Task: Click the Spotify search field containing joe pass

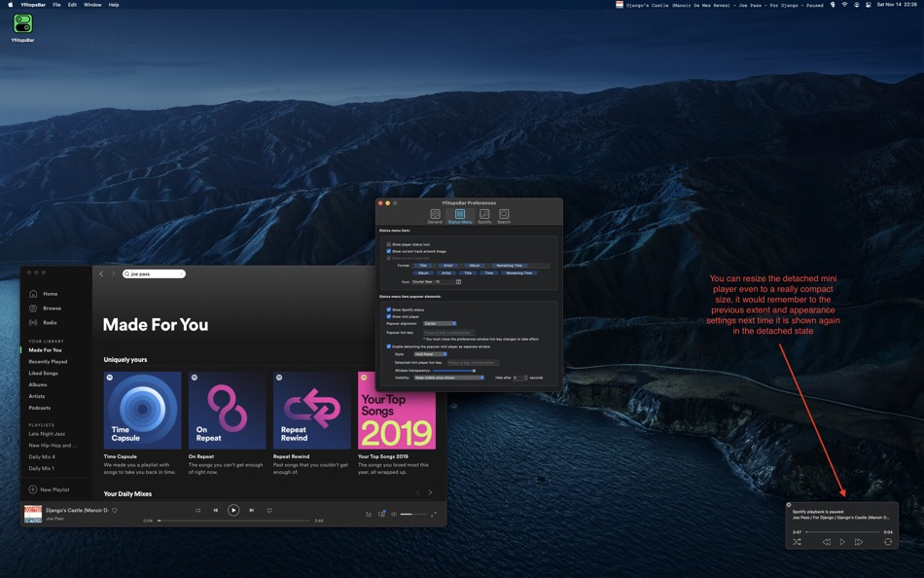Action: click(x=154, y=273)
